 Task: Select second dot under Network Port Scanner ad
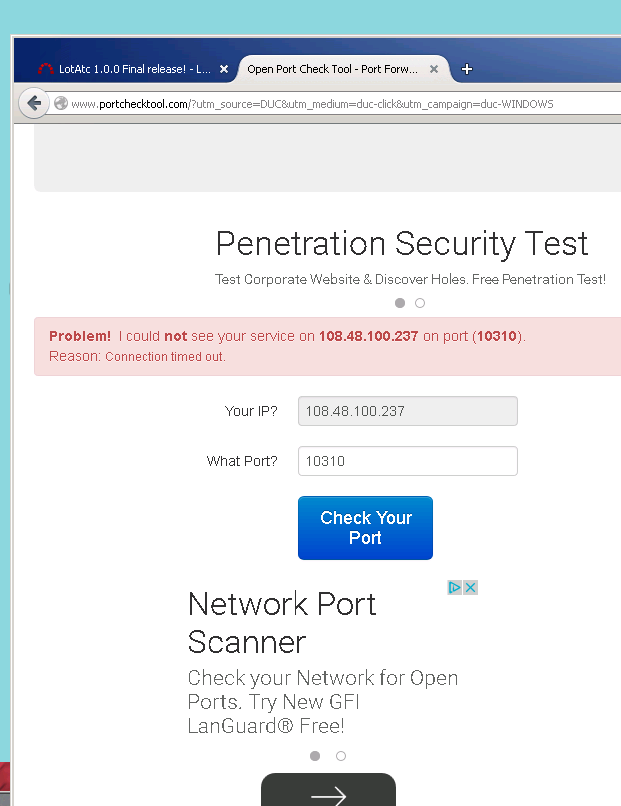(341, 756)
